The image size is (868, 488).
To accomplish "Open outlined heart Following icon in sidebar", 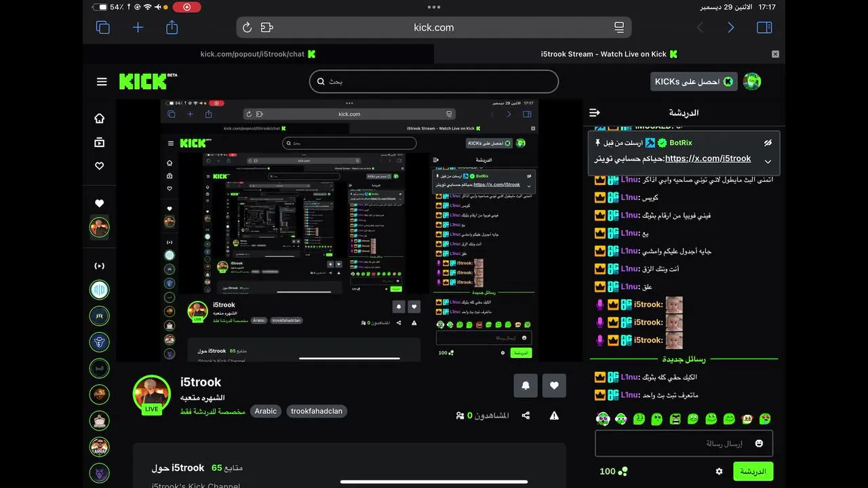I will 100,165.
